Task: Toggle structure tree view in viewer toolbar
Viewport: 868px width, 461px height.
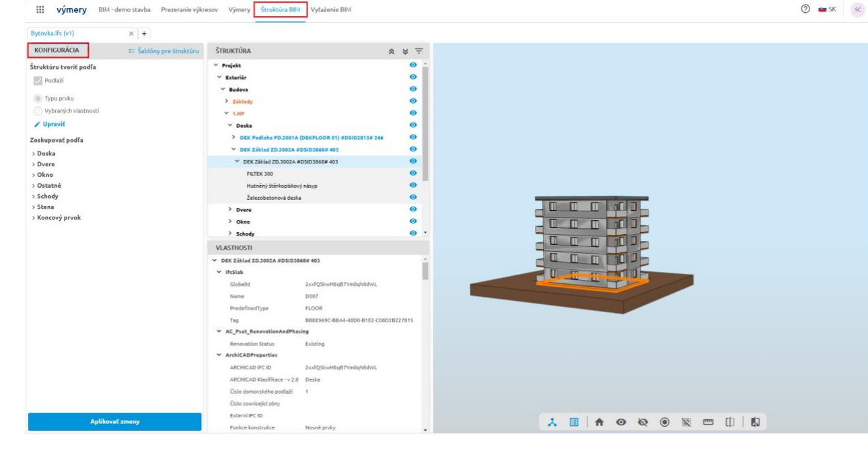Action: (x=552, y=422)
